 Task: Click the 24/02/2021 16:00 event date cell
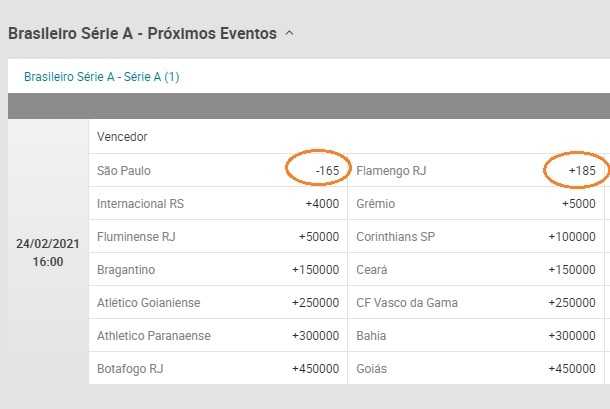[x=48, y=253]
